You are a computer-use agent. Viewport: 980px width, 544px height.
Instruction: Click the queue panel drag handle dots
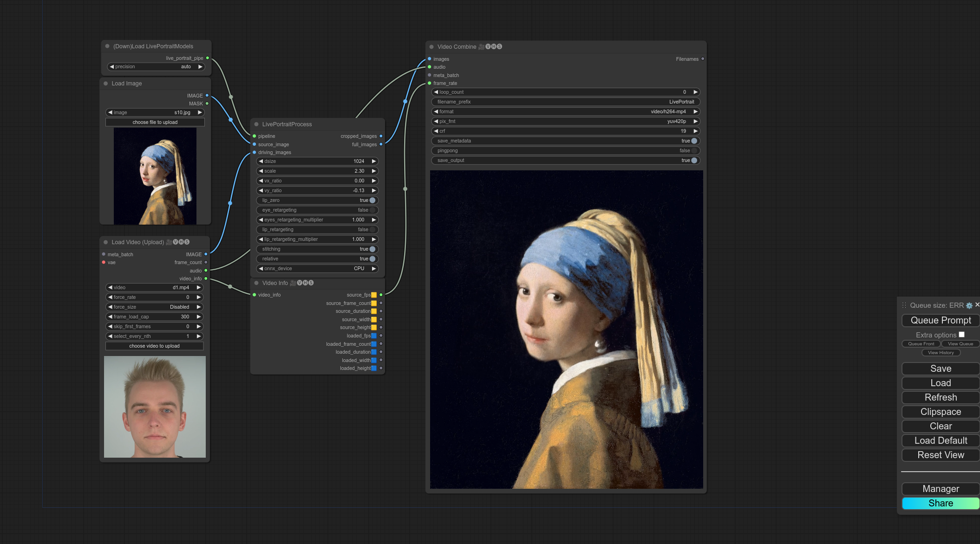coord(904,305)
